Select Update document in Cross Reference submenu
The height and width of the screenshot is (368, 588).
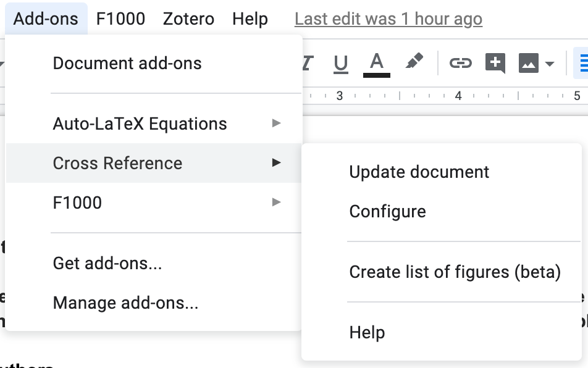[419, 172]
